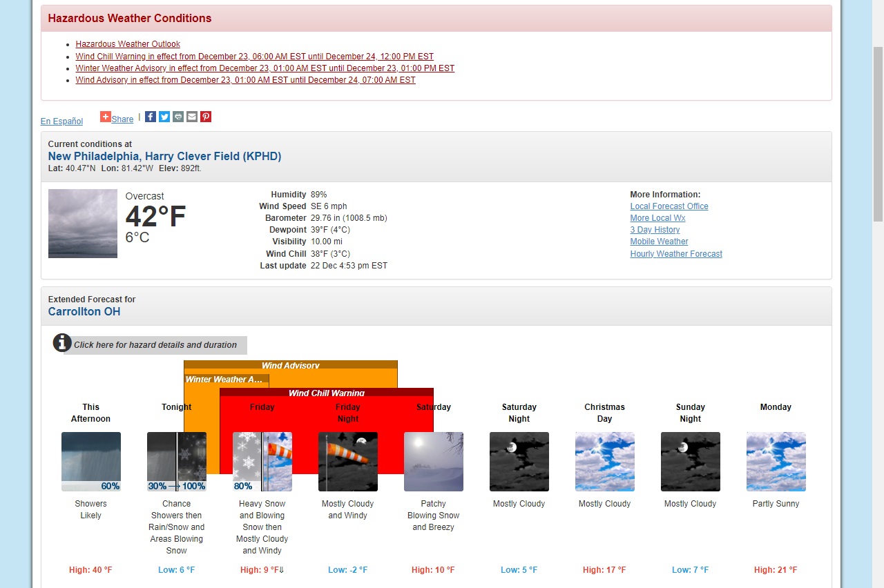
Task: Click the current conditions overcast image
Action: 83,224
